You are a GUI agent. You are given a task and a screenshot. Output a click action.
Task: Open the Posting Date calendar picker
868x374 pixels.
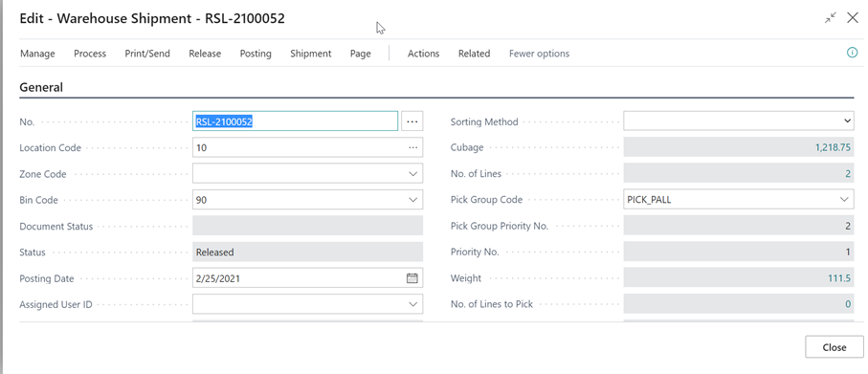point(412,278)
